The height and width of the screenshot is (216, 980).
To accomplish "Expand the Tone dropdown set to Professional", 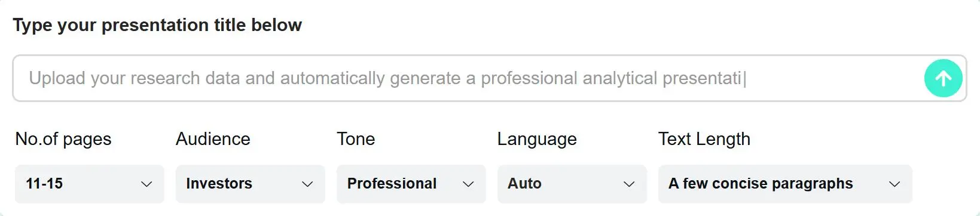I will click(411, 184).
